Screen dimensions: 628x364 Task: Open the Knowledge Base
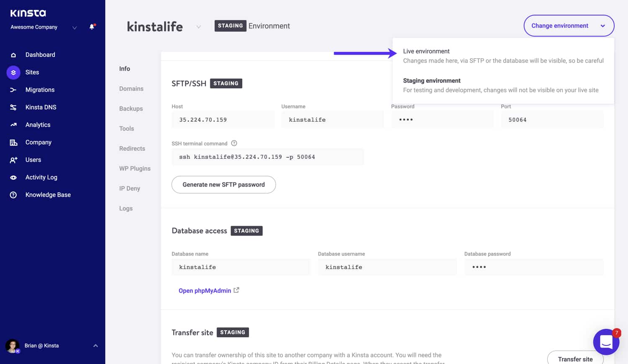48,195
